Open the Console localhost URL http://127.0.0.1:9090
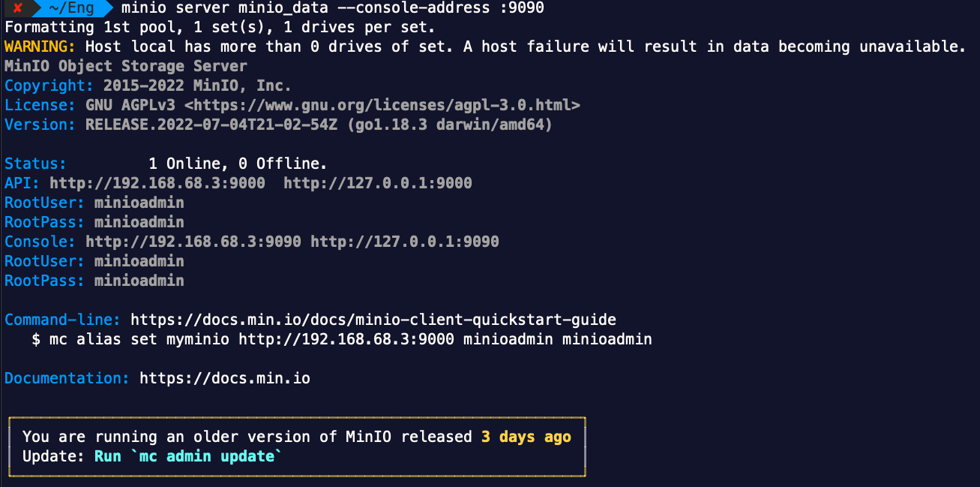Screen dimensions: 980x487 click(x=405, y=242)
